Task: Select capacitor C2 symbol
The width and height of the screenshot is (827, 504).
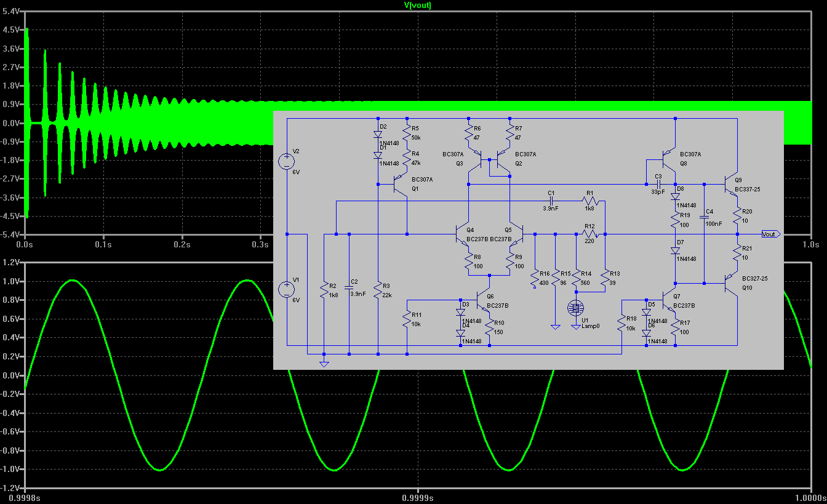Action: tap(349, 287)
